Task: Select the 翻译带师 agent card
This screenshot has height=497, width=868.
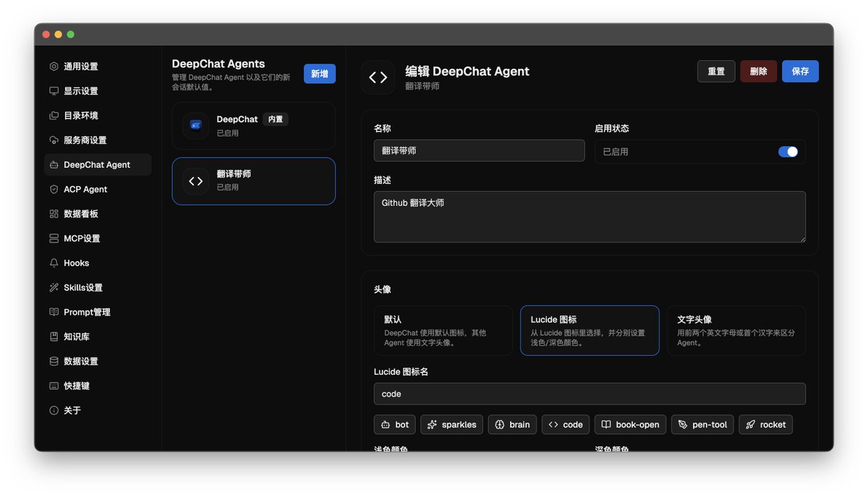Action: [254, 181]
